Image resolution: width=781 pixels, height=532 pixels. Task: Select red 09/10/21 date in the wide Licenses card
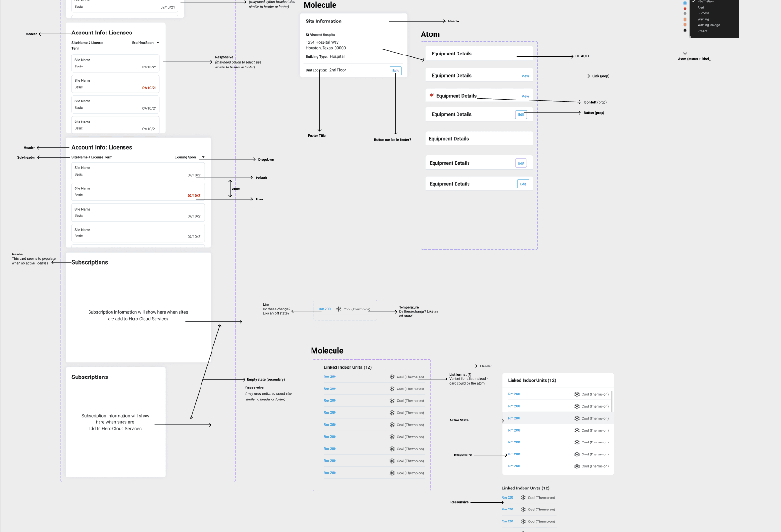195,196
